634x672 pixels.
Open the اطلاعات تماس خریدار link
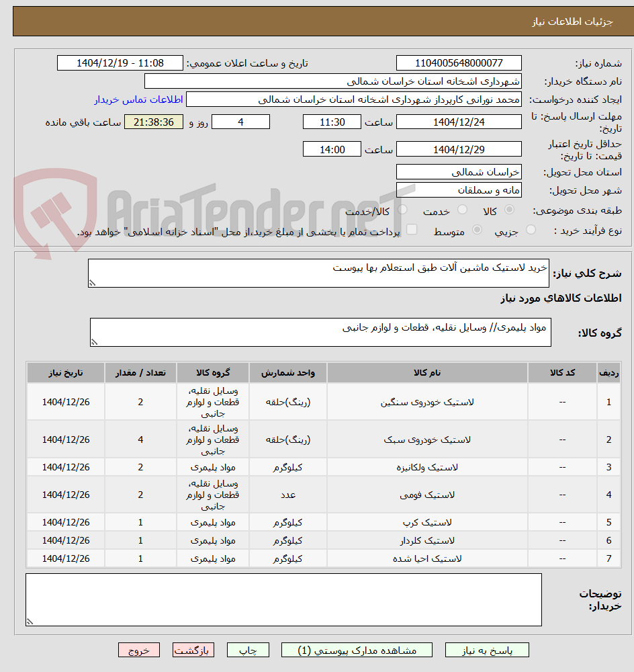pyautogui.click(x=138, y=99)
